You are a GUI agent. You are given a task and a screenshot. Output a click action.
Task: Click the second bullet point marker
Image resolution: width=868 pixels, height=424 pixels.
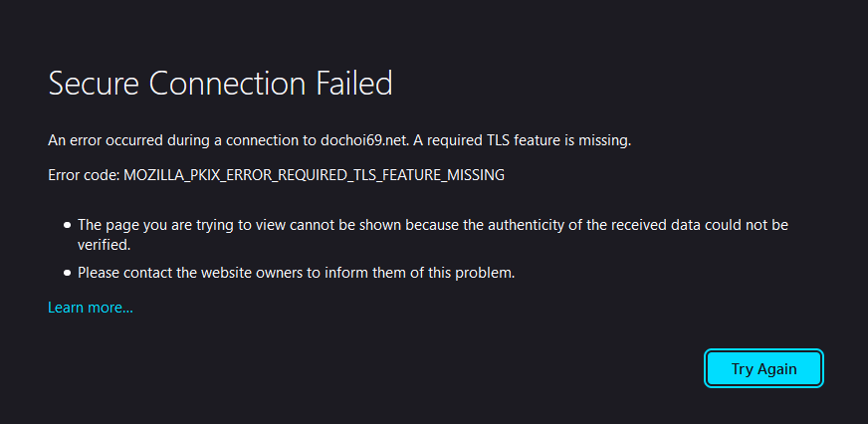[x=67, y=272]
